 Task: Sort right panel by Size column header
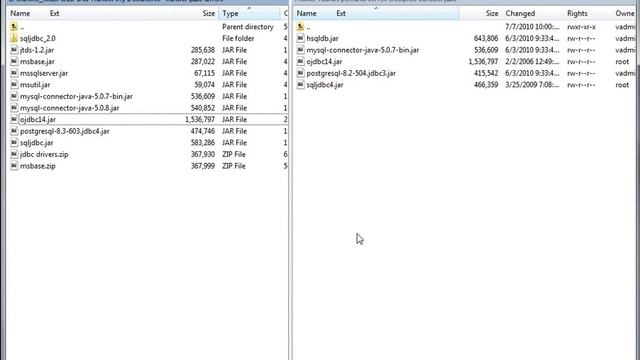(x=492, y=13)
